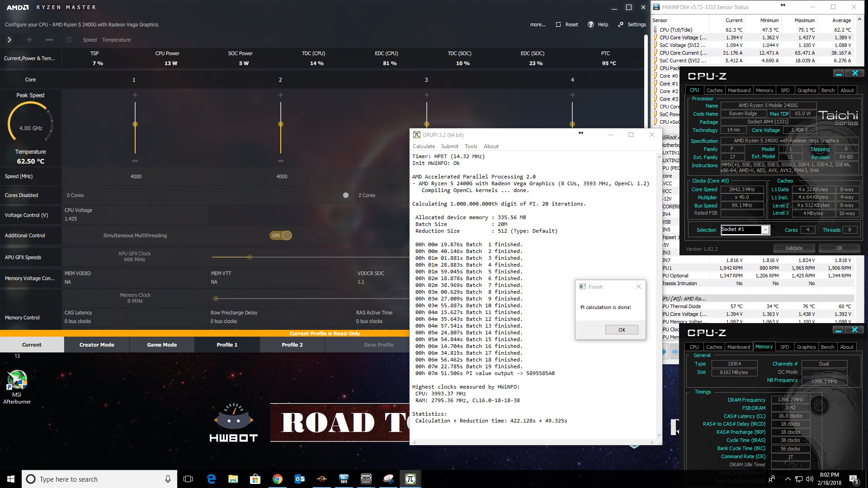Viewport: 868px width, 488px height.
Task: Click the minus icon in Ryzen Master toolbar
Action: pyautogui.click(x=49, y=40)
